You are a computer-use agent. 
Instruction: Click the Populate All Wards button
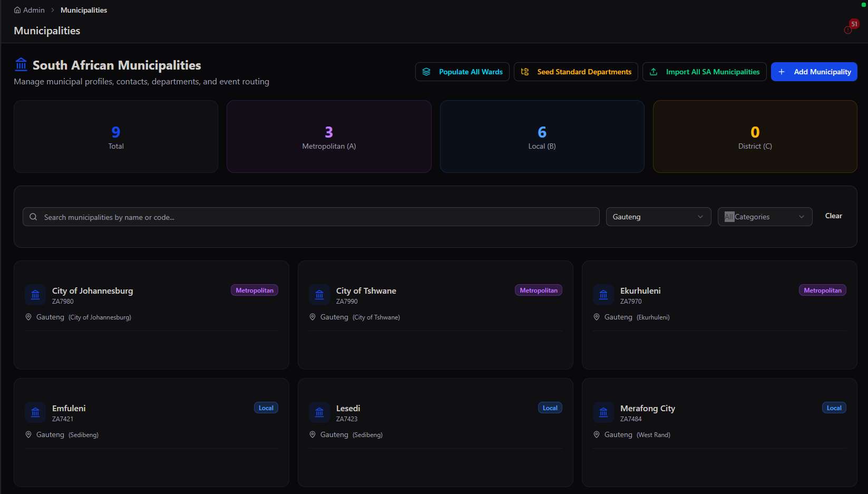point(462,72)
